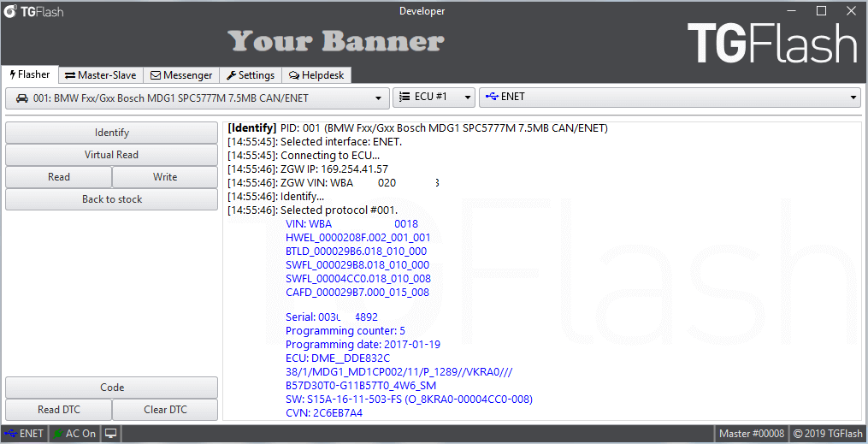868x444 pixels.
Task: Click Programming date: 2017-01-19 line
Action: click(363, 345)
